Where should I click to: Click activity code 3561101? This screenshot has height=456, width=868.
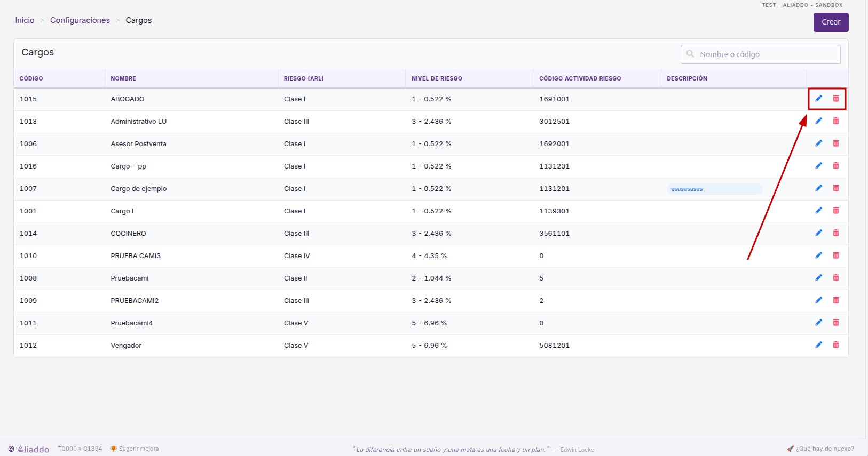point(554,234)
